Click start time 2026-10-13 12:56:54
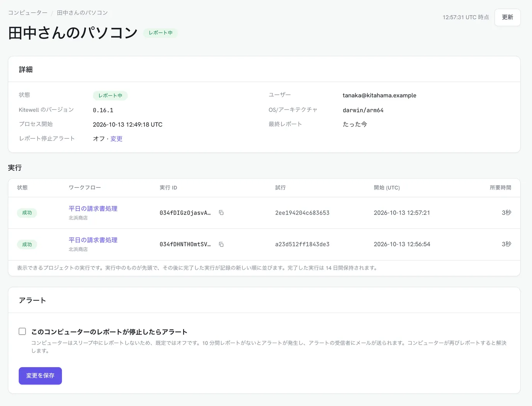The image size is (532, 406). 402,244
